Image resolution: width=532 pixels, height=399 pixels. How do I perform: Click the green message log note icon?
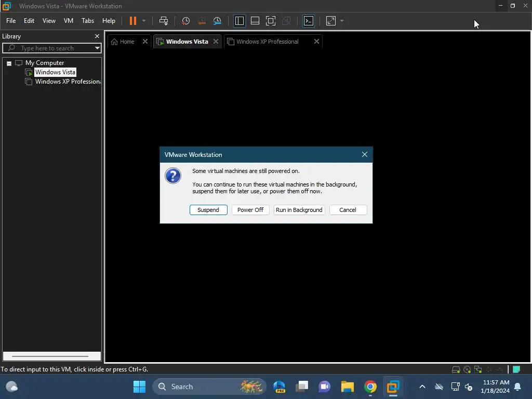(516, 369)
